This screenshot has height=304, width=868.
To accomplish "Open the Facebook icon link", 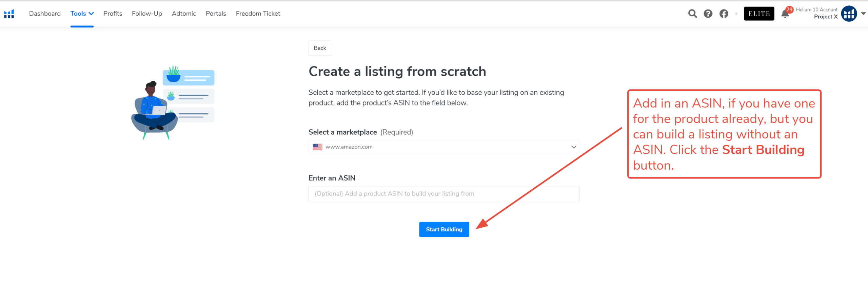I will tap(724, 14).
